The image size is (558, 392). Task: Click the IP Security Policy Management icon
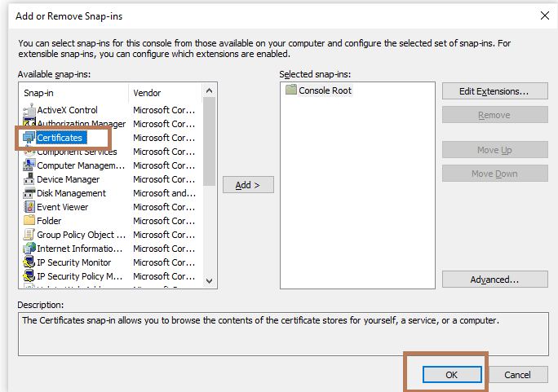click(x=29, y=276)
